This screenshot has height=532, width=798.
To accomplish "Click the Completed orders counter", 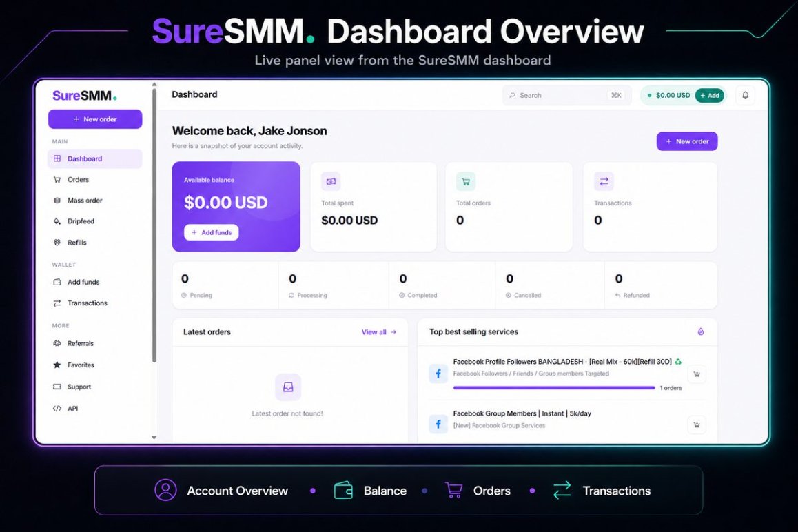I will [x=442, y=285].
